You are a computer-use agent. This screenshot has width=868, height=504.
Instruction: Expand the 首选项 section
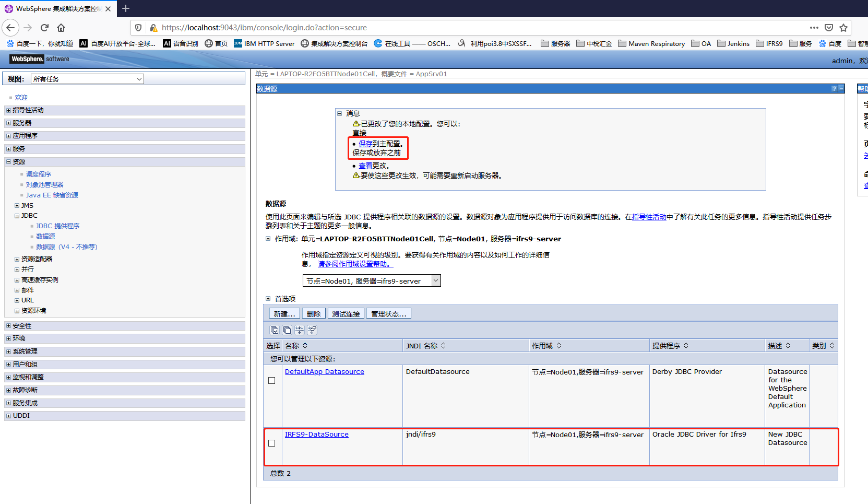point(268,298)
